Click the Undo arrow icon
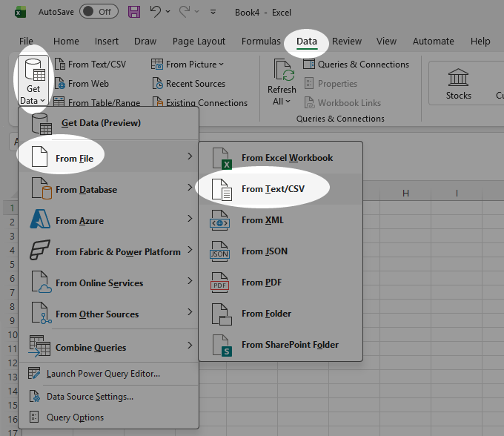This screenshot has width=504, height=436. click(155, 12)
